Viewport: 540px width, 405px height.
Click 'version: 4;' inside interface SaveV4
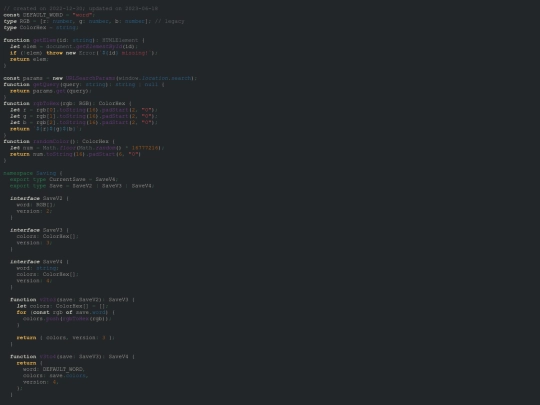click(x=34, y=281)
